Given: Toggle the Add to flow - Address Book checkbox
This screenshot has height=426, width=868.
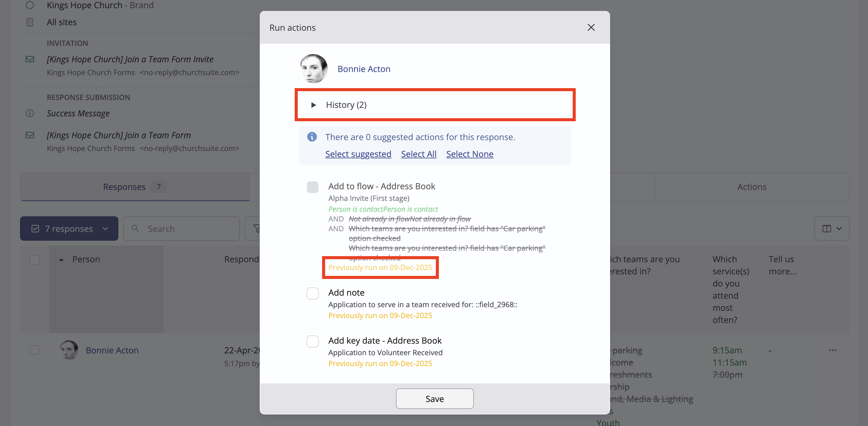Looking at the screenshot, I should click(x=312, y=187).
